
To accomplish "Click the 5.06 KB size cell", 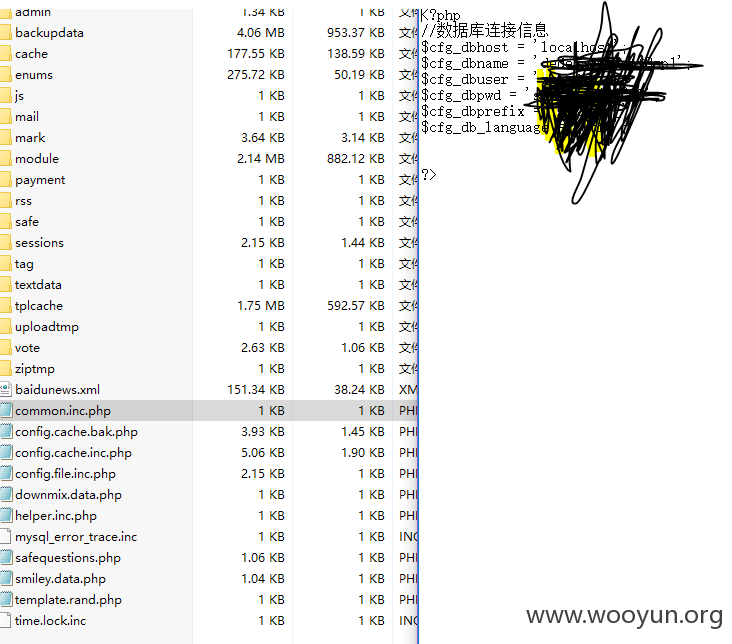I will tap(263, 453).
